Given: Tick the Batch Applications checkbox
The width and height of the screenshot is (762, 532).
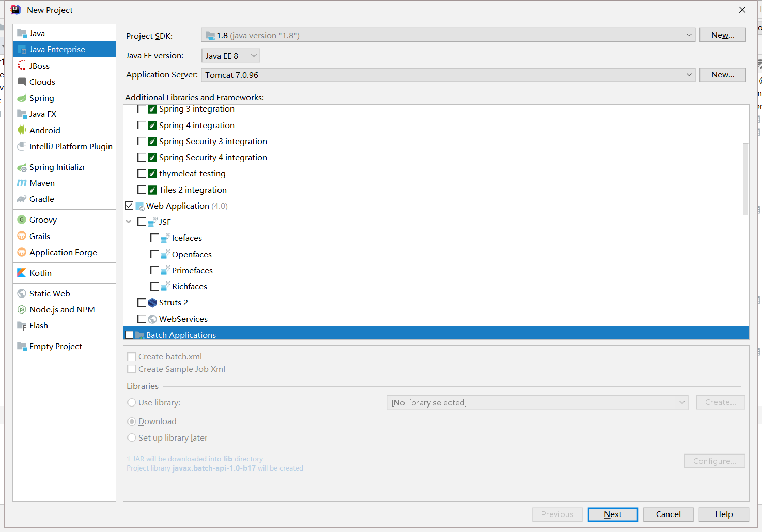Looking at the screenshot, I should pos(129,335).
